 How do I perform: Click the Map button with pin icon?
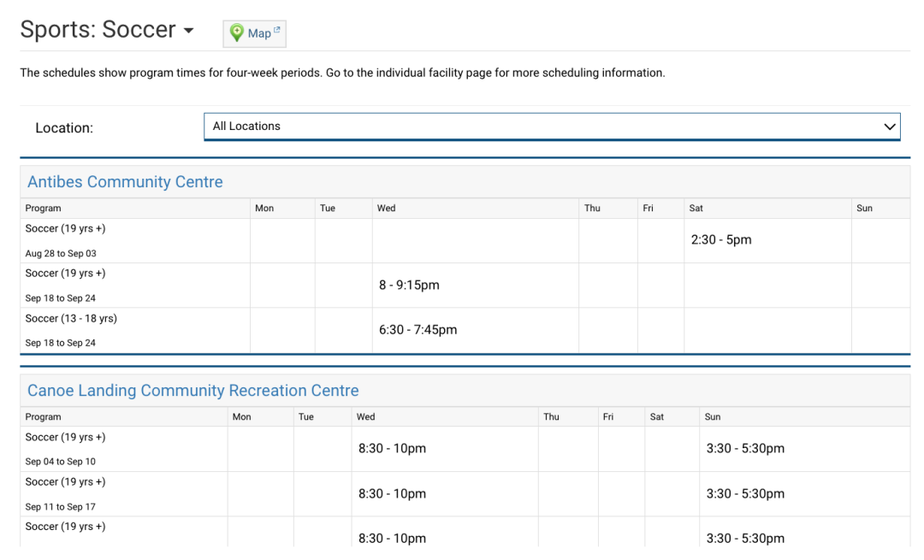(255, 33)
